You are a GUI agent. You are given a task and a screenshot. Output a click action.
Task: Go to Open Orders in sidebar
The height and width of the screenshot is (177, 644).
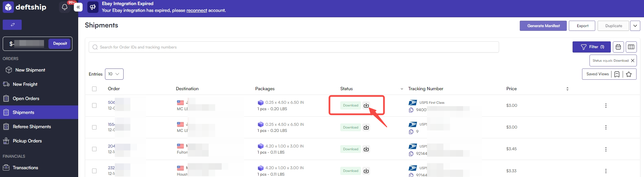[x=26, y=98]
